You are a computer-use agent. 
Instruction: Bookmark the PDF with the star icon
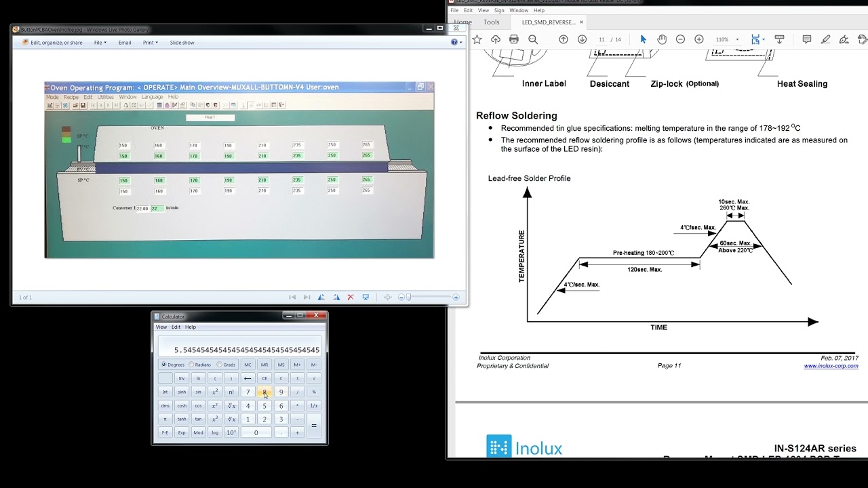477,39
